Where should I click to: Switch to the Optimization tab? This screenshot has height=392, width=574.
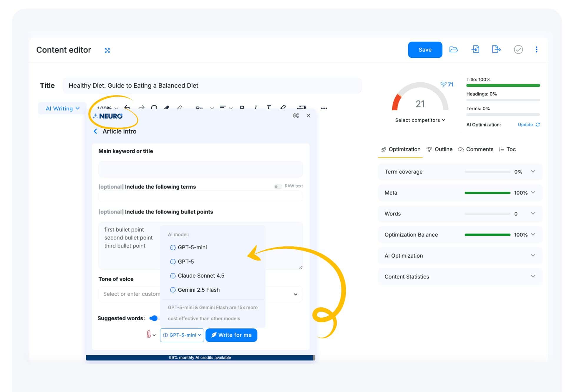[x=401, y=149]
